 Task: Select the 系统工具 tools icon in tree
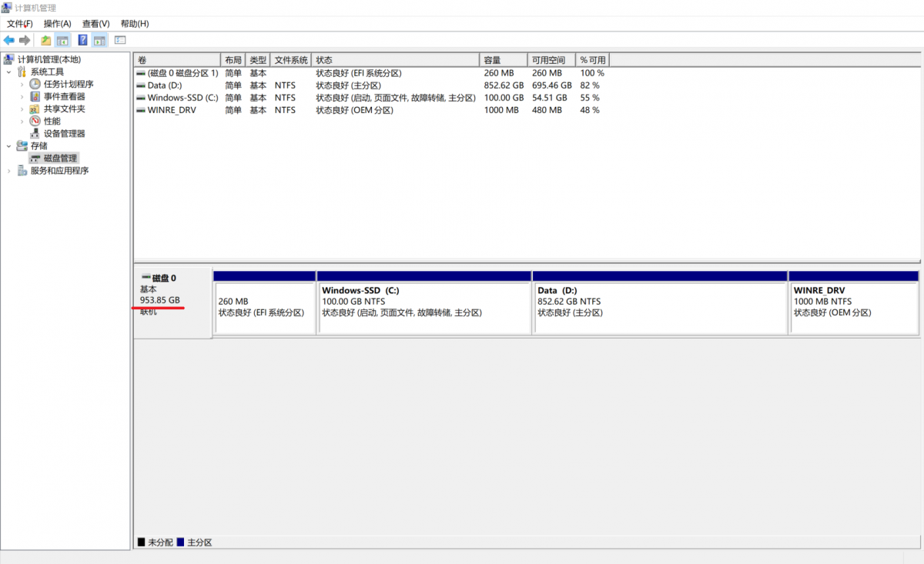tap(22, 72)
